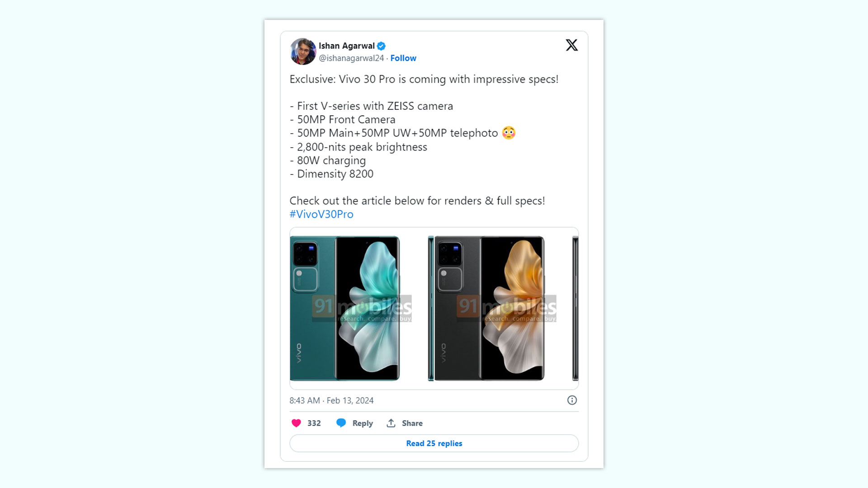Click the X (Twitter) platform icon

point(571,45)
